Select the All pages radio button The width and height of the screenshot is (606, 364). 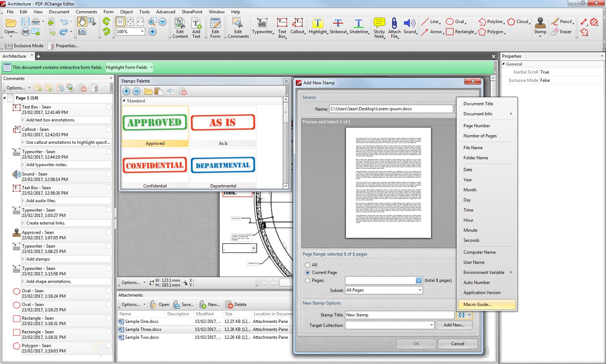click(307, 265)
